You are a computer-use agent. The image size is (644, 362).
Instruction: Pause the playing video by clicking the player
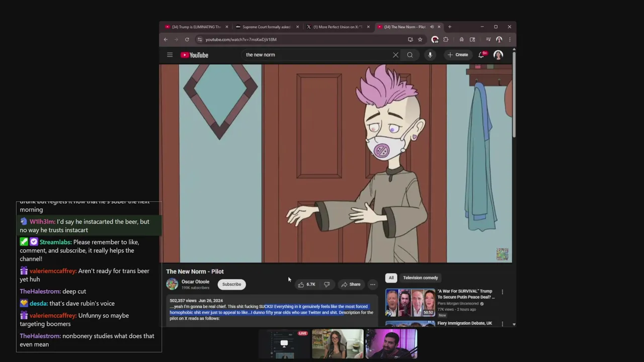(x=336, y=163)
